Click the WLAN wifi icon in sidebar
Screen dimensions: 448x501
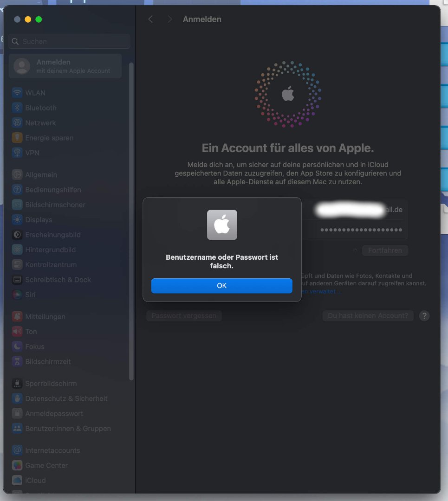(17, 93)
